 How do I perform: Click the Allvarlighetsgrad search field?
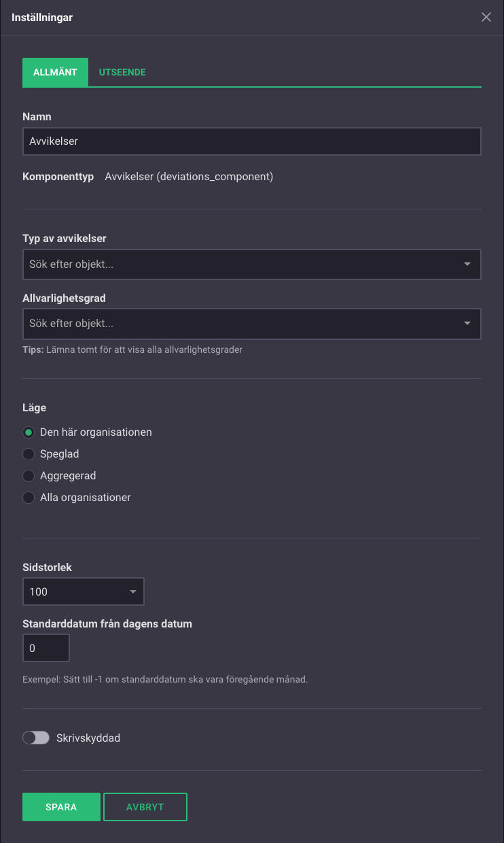click(238, 324)
